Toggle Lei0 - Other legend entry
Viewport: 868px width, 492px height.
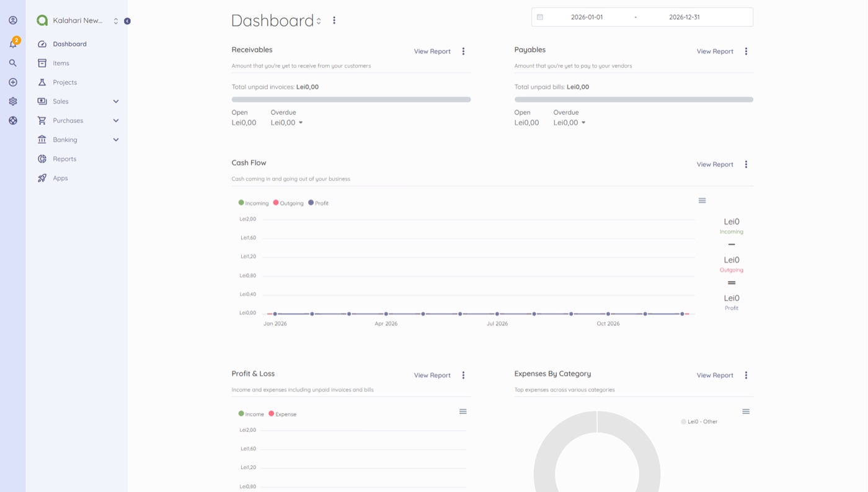699,422
